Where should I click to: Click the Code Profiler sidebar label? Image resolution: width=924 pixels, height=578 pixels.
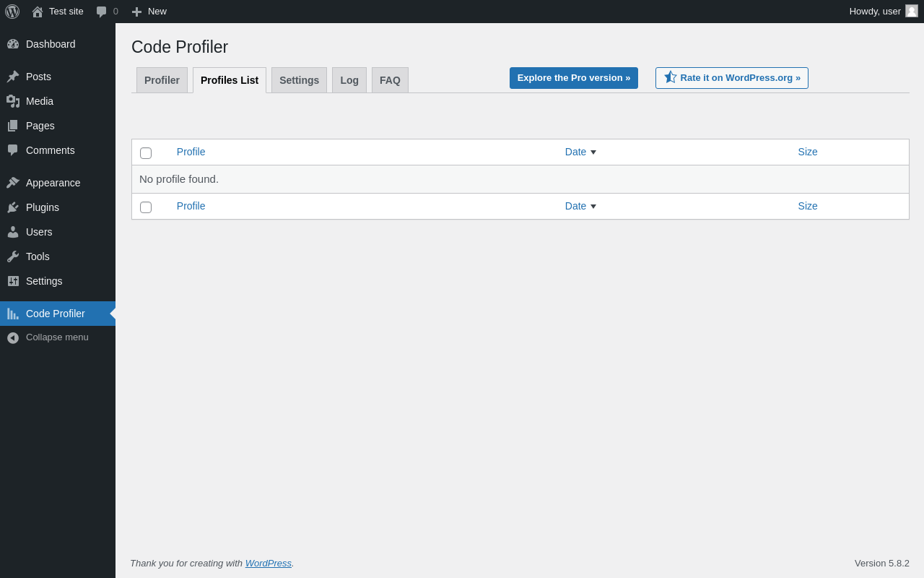pyautogui.click(x=56, y=314)
